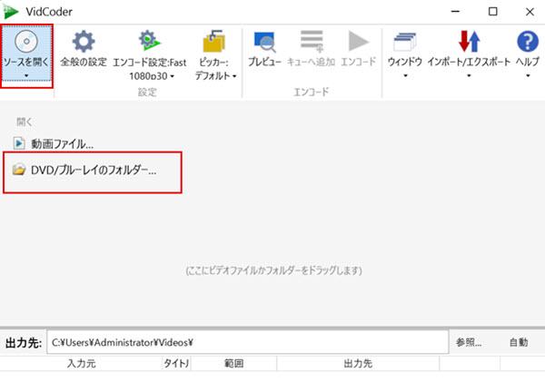
Task: Click the エンコード設定 gear icon
Action: pyautogui.click(x=147, y=42)
